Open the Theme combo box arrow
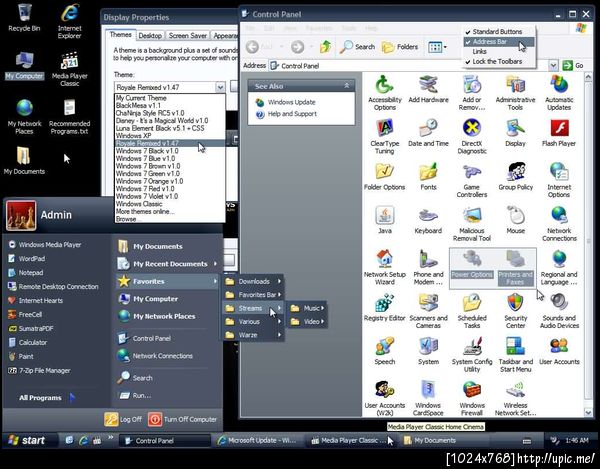The height and width of the screenshot is (469, 600). (x=220, y=87)
